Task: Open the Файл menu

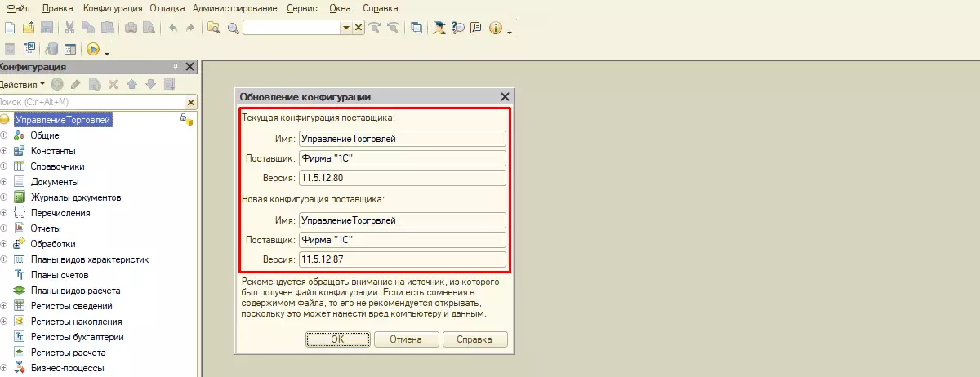Action: tap(18, 7)
